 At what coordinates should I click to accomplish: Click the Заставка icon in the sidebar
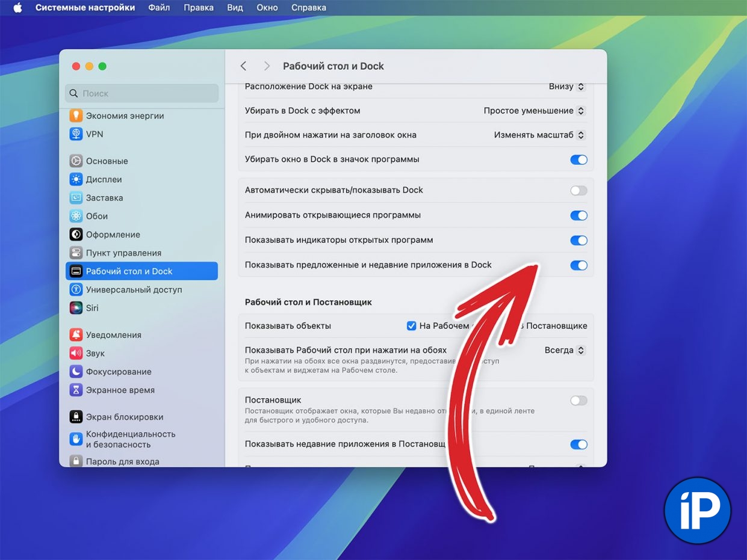point(76,198)
